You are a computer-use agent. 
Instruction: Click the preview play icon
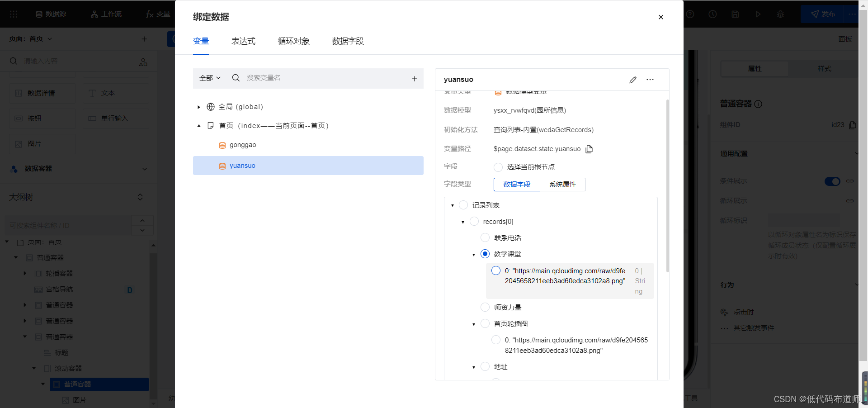(x=758, y=14)
